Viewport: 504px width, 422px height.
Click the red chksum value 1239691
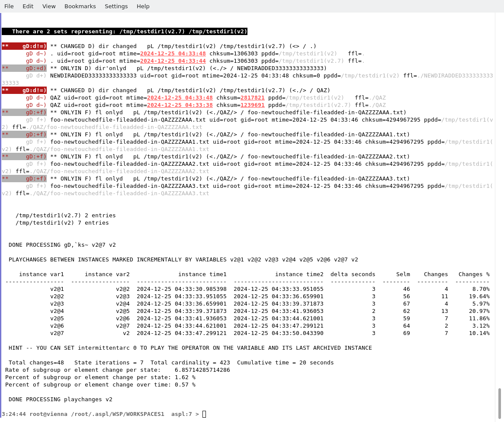[252, 105]
